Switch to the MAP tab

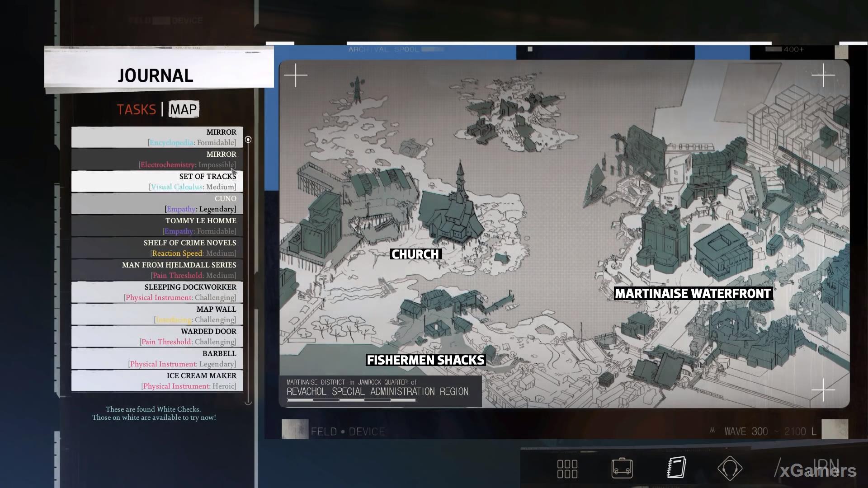pos(184,109)
